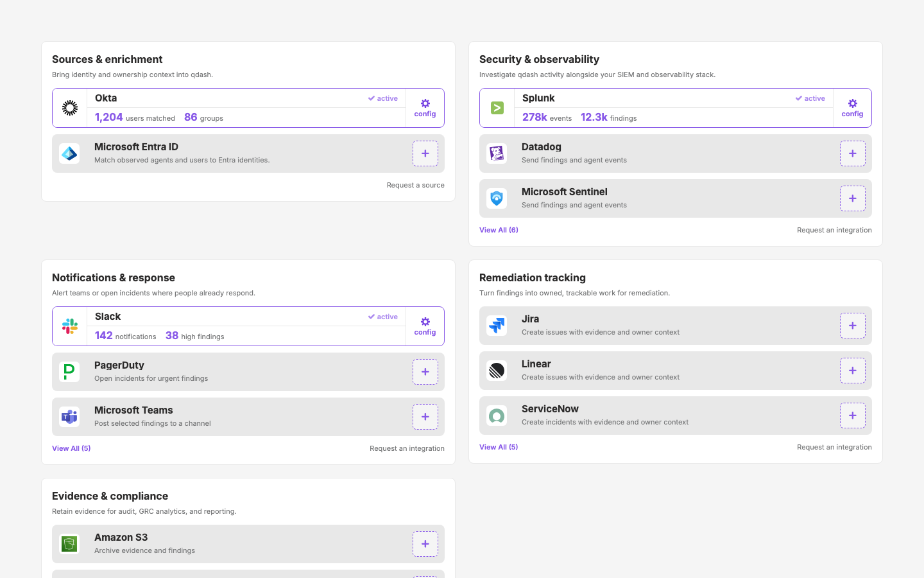Click the Microsoft Sentinel card title
This screenshot has width=924, height=578.
coord(565,192)
